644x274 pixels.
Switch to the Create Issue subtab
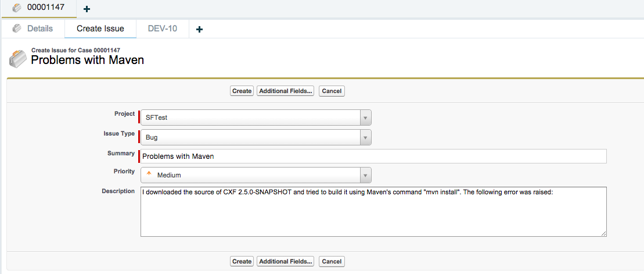click(100, 29)
